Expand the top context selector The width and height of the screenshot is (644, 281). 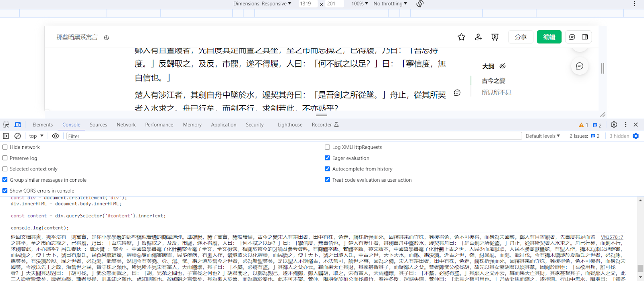(36, 136)
